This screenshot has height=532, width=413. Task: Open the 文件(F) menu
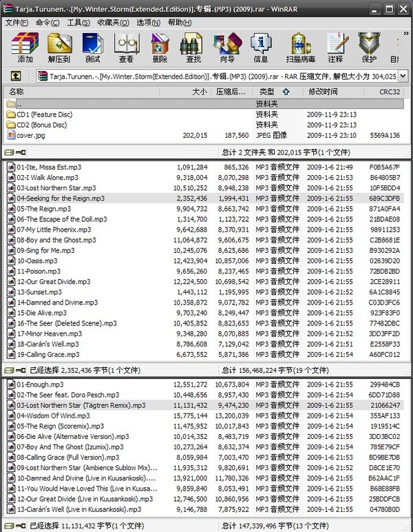(x=17, y=23)
